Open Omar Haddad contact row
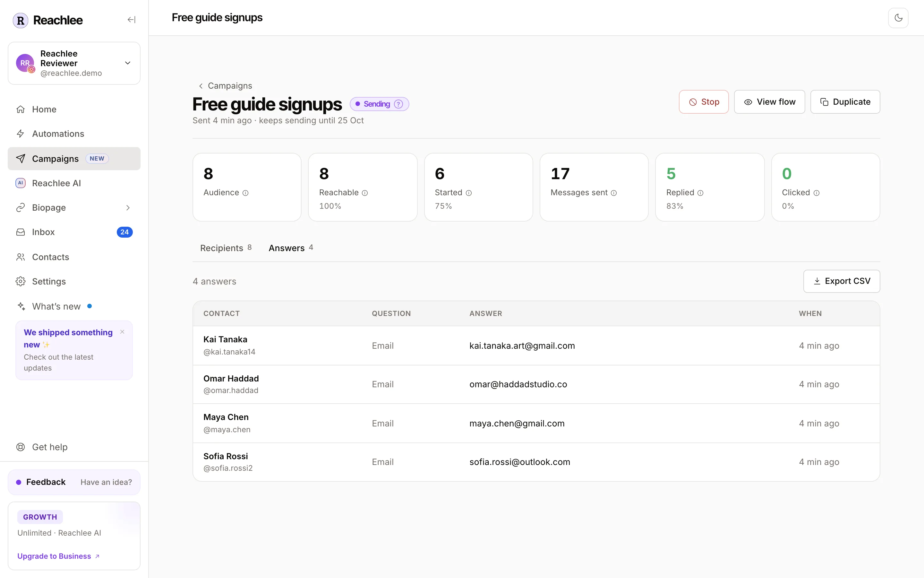This screenshot has width=924, height=578. [x=536, y=384]
